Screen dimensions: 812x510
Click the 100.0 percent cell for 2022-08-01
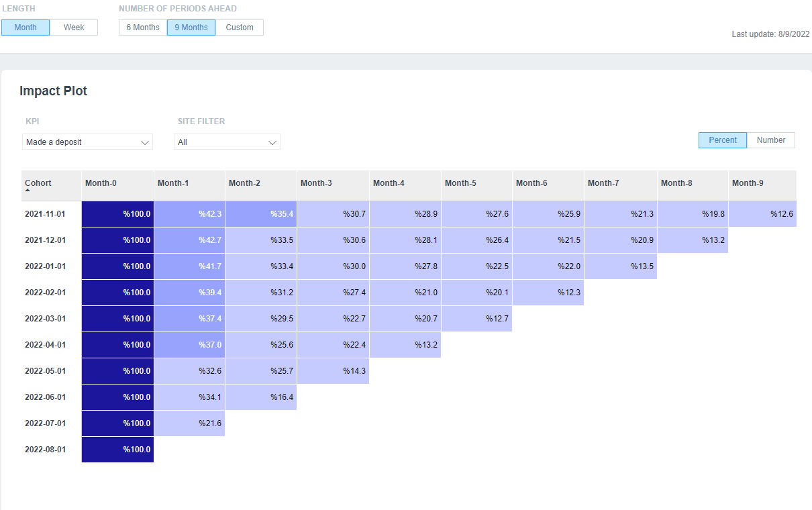(117, 450)
